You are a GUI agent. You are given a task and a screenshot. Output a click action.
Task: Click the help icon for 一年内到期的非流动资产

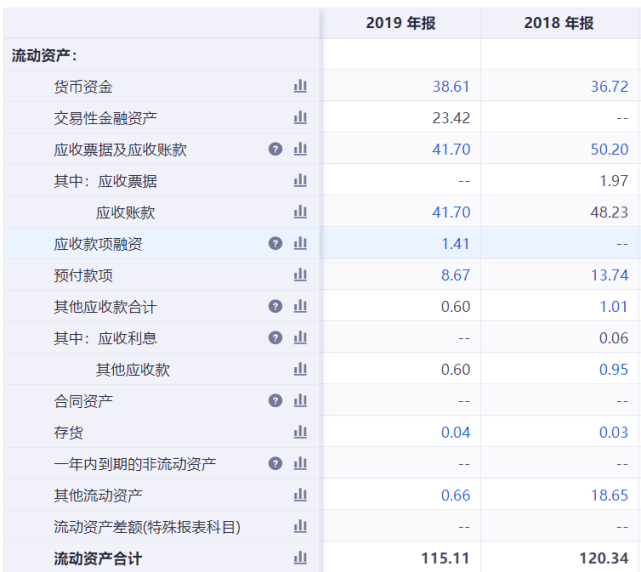(x=275, y=463)
